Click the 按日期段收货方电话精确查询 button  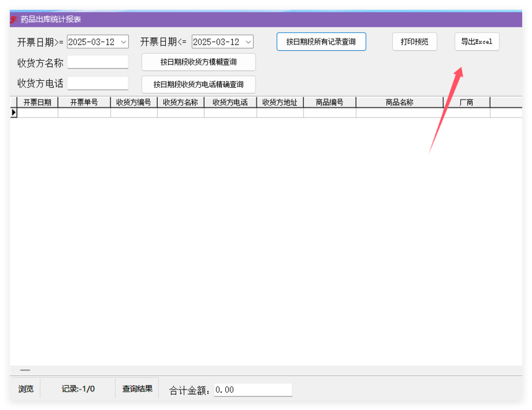tap(199, 85)
